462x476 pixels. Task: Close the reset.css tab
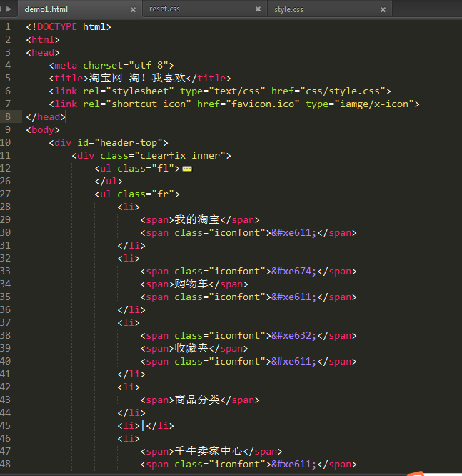(x=258, y=9)
